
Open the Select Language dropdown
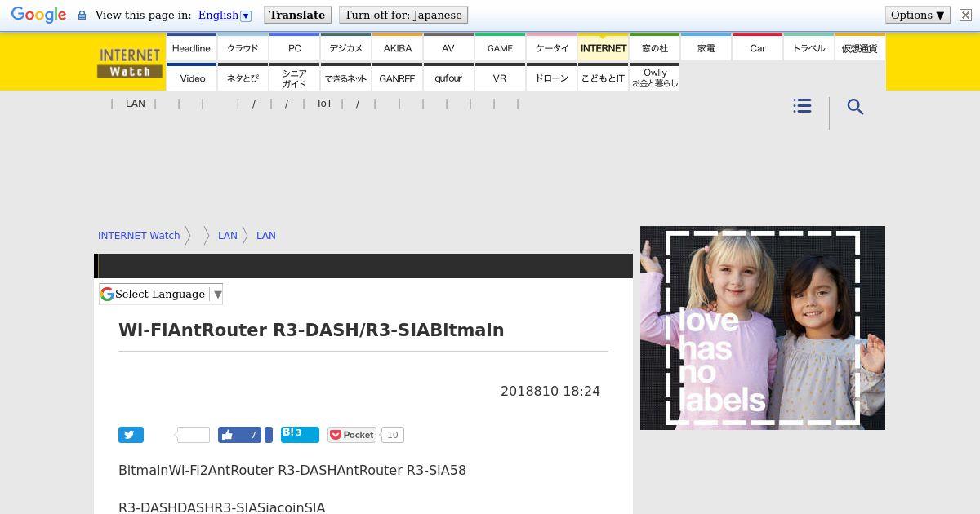pos(161,294)
